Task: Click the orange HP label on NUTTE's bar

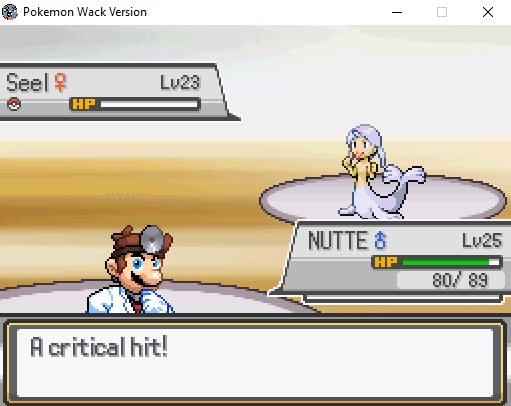Action: pos(386,262)
